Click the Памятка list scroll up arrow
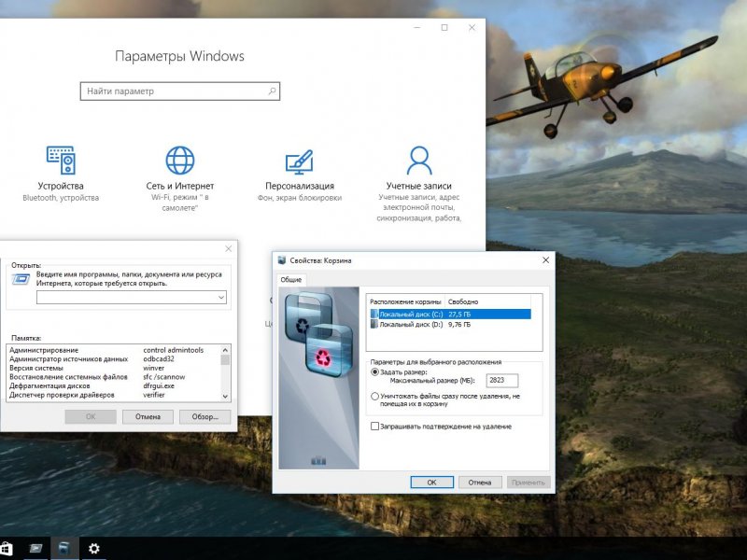The height and width of the screenshot is (560, 747). pos(225,350)
